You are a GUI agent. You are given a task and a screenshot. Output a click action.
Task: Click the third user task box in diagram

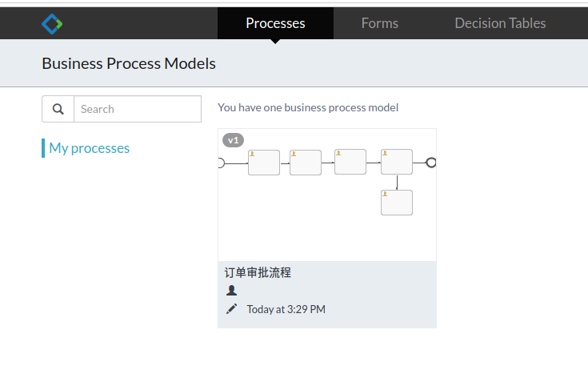click(350, 162)
